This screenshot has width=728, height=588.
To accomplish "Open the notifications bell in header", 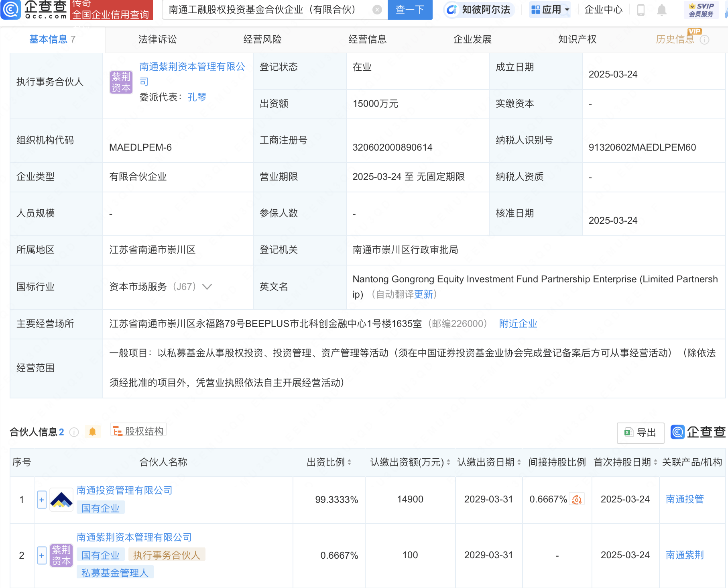I will (662, 10).
